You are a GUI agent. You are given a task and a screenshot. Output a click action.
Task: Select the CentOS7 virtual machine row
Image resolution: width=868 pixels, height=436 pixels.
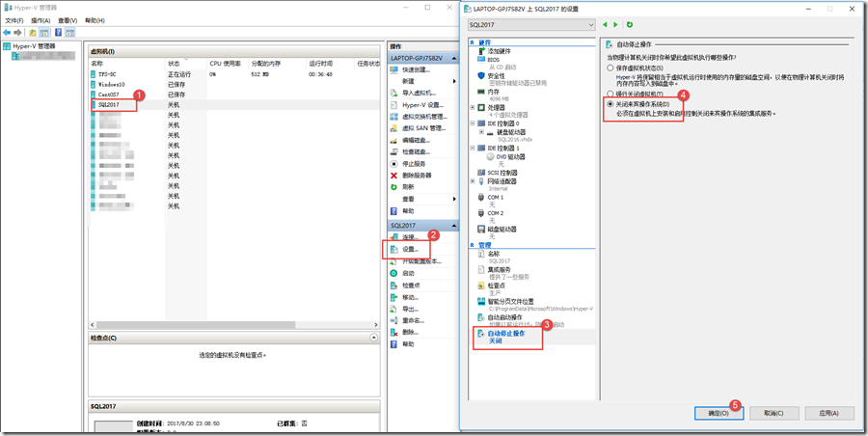pos(233,95)
